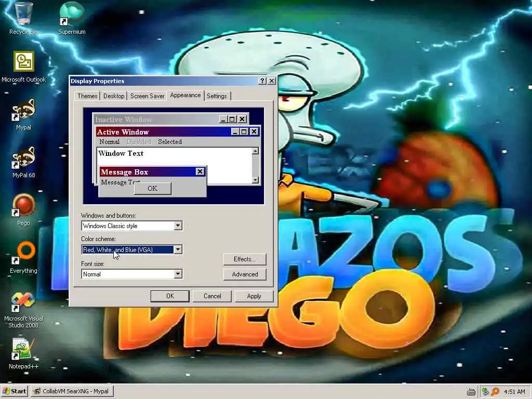Image resolution: width=532 pixels, height=399 pixels.
Task: Close the Display Properties dialog
Action: coord(271,81)
